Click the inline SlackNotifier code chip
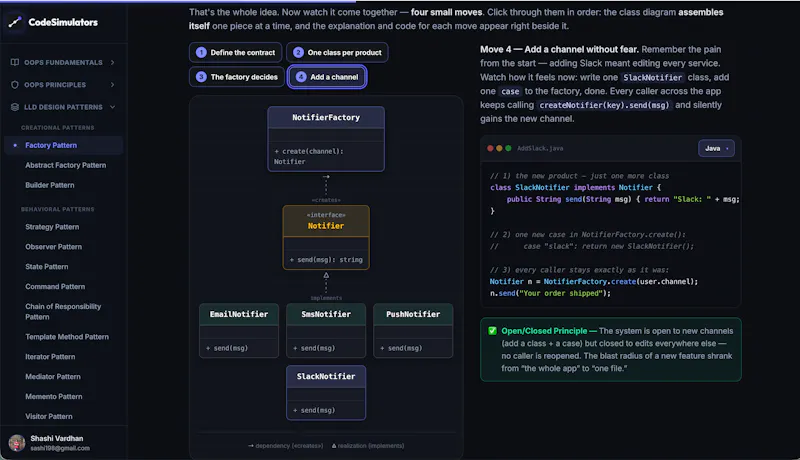This screenshot has width=800, height=460. click(x=653, y=78)
